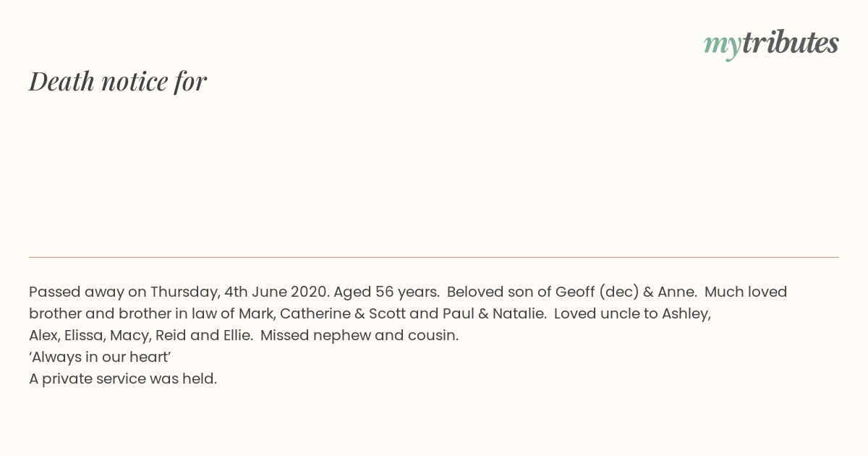Click the name "Elissa" in the notice

pos(82,335)
